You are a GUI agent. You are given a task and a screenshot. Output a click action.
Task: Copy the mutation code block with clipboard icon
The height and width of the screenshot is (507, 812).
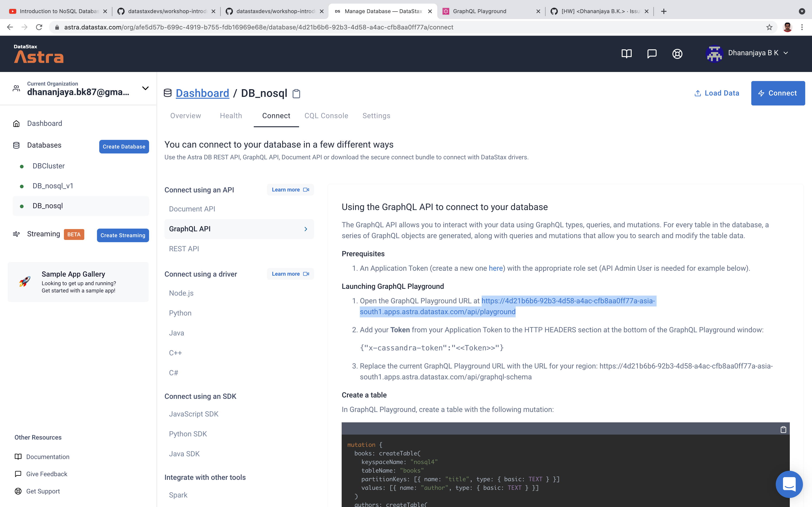783,430
